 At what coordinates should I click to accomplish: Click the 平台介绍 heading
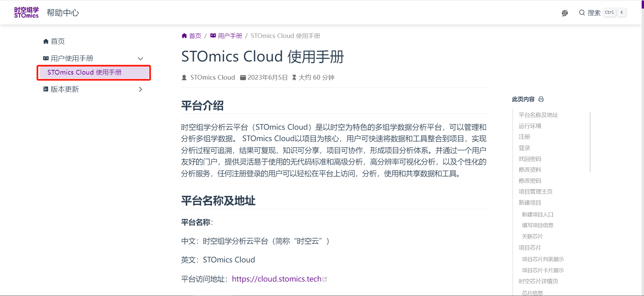(202, 105)
